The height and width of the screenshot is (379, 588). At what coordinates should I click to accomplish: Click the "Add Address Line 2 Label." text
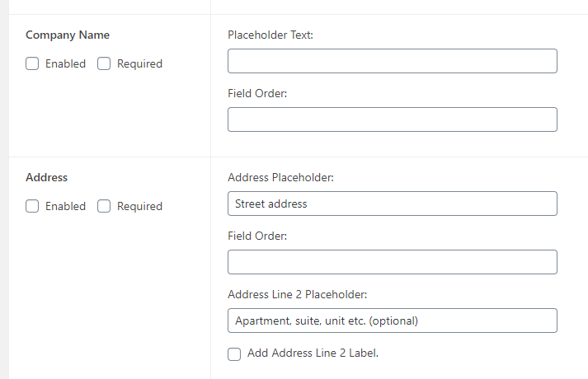point(313,353)
